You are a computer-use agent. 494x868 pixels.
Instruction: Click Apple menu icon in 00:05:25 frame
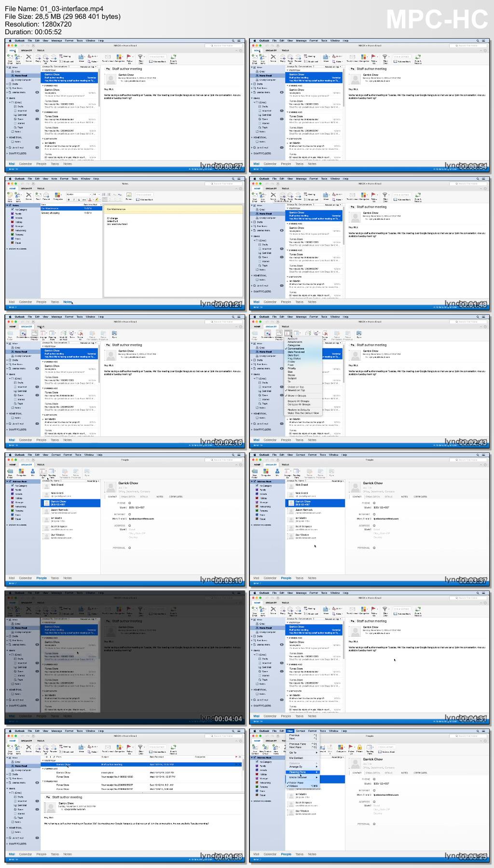click(254, 731)
